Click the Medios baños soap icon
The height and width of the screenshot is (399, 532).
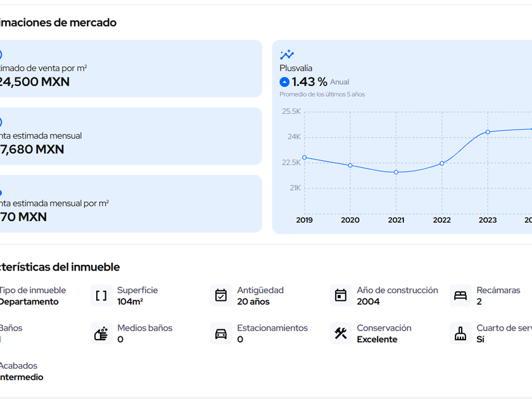pos(101,334)
